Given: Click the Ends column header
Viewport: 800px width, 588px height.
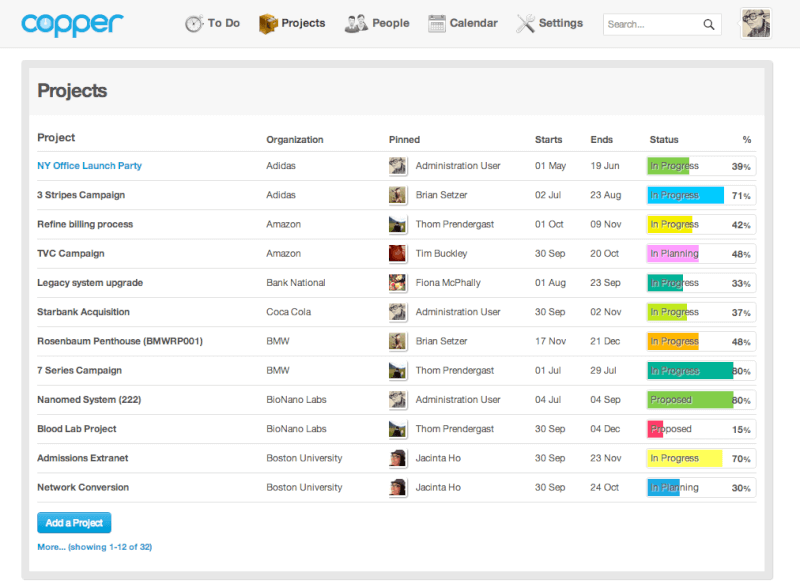Looking at the screenshot, I should click(602, 140).
